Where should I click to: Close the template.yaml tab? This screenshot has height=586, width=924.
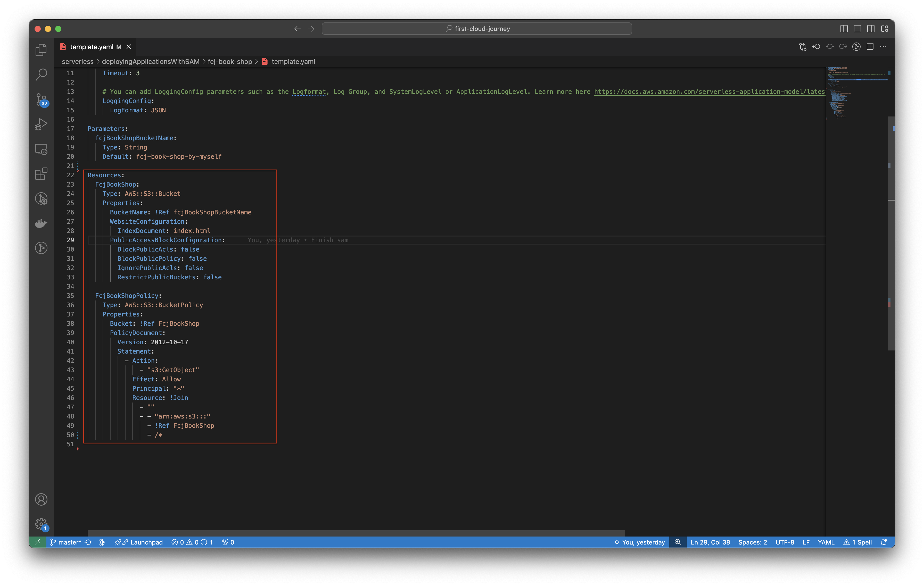tap(129, 47)
